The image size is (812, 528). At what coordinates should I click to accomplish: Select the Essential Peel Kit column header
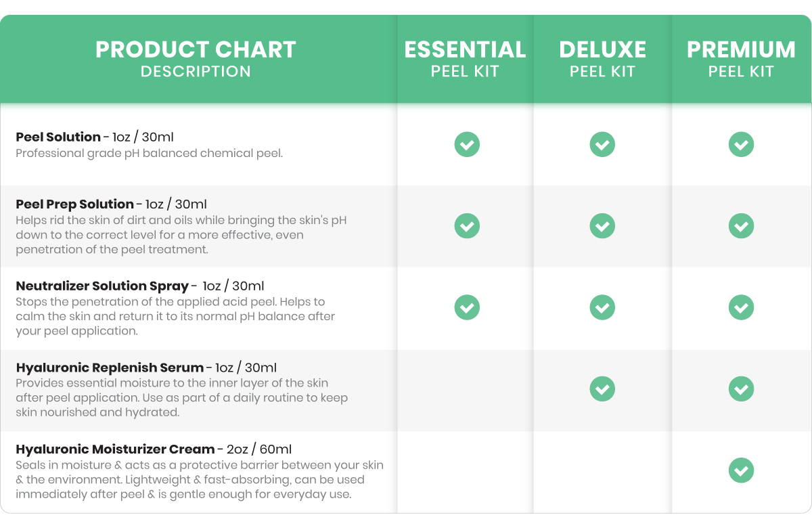[465, 59]
